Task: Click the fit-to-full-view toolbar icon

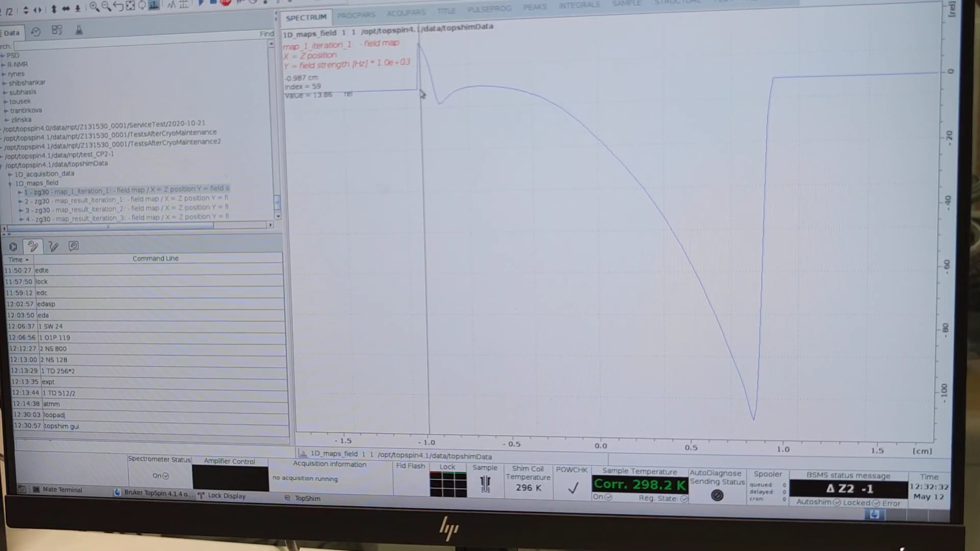Action: click(131, 6)
